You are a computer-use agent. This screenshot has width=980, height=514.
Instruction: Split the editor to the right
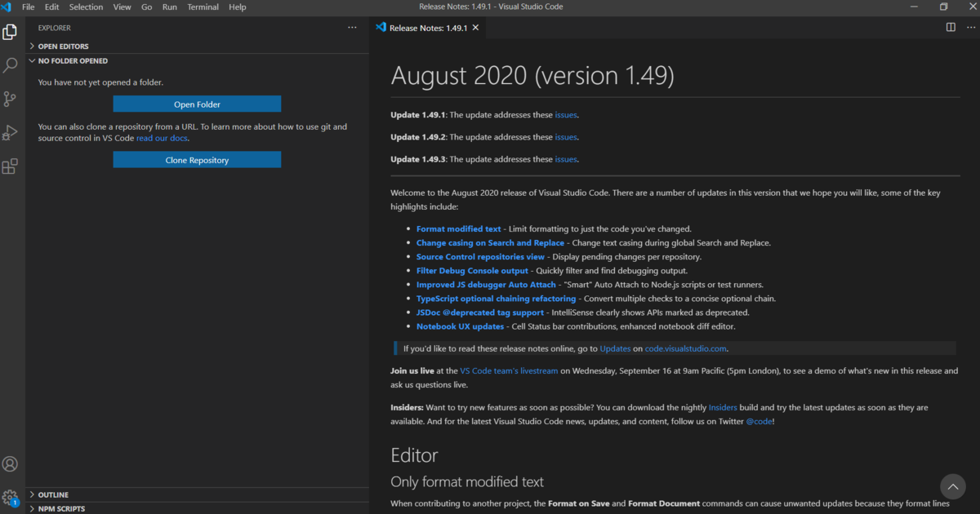(951, 27)
